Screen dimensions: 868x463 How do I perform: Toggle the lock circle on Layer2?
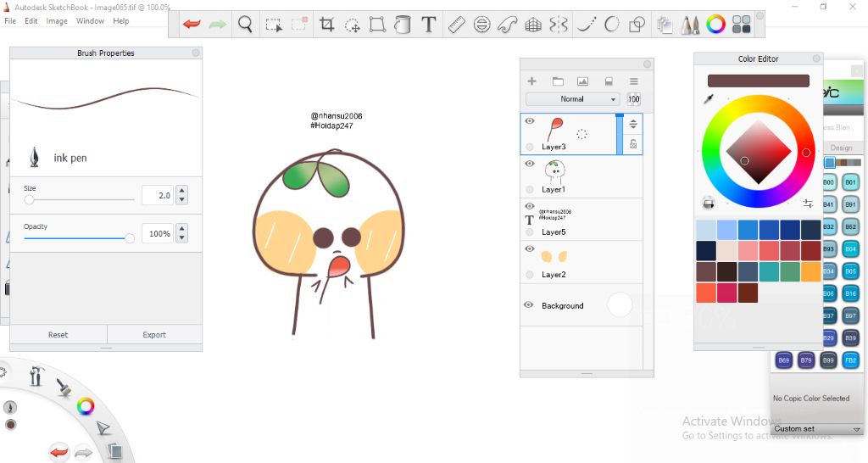[530, 275]
